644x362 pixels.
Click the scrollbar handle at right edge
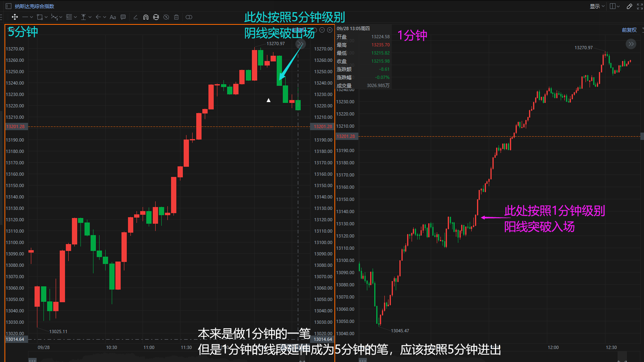642,136
